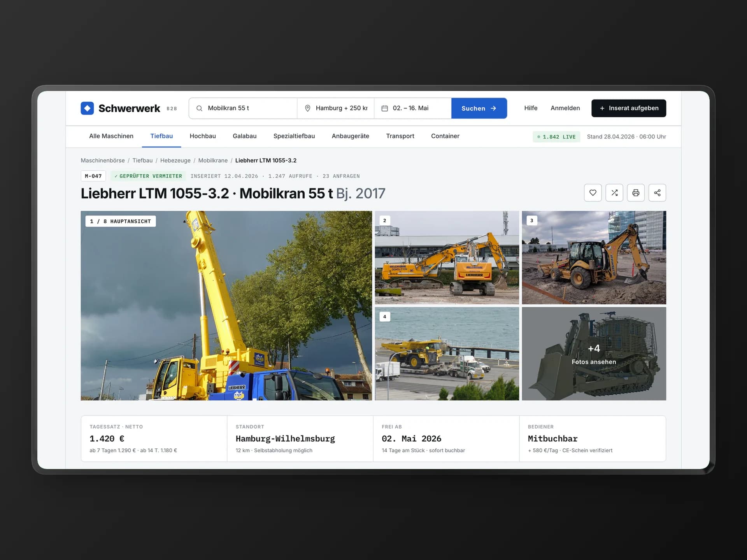
Task: Click the Suchen button
Action: pyautogui.click(x=479, y=108)
